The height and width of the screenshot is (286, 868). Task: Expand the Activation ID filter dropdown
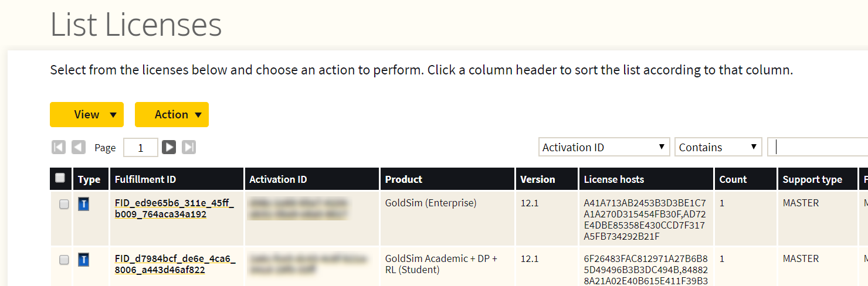pos(604,147)
